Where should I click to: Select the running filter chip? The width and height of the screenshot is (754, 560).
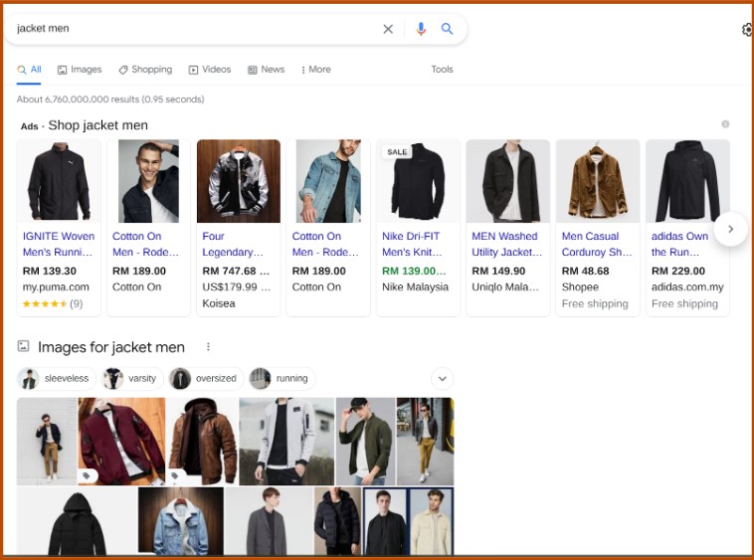point(282,379)
